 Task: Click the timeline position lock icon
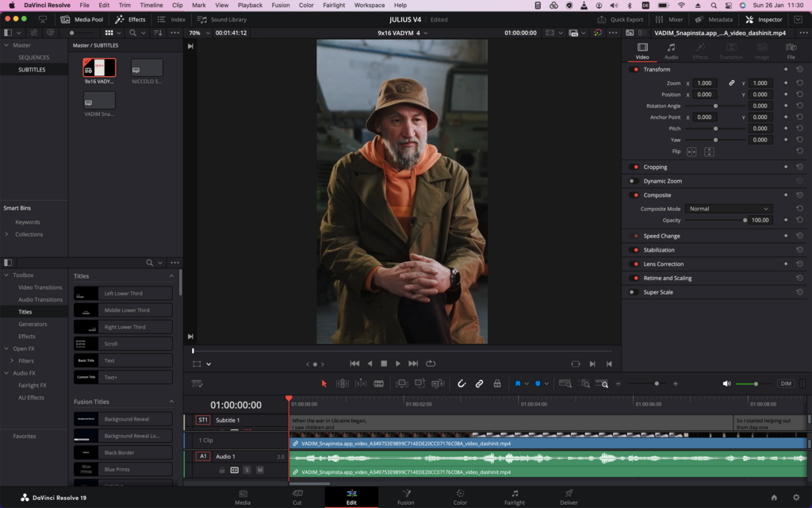coord(497,383)
